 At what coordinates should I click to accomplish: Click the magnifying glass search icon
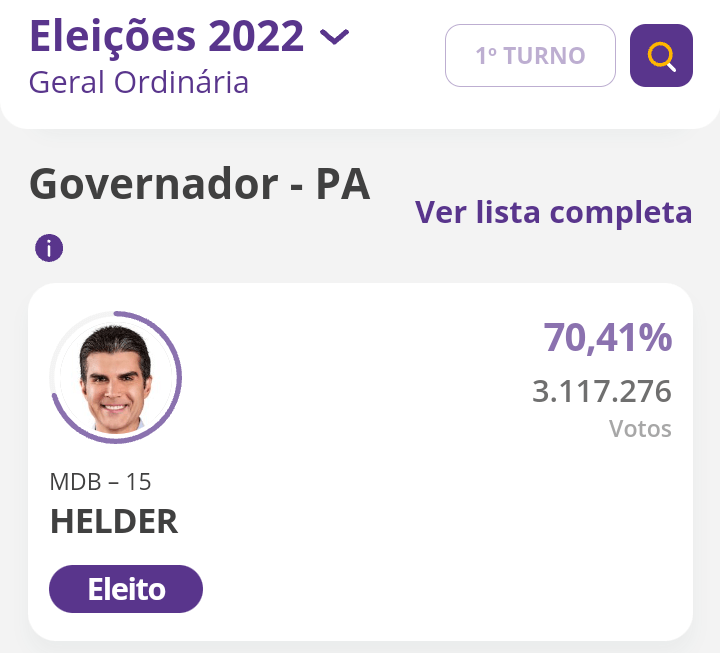coord(661,55)
